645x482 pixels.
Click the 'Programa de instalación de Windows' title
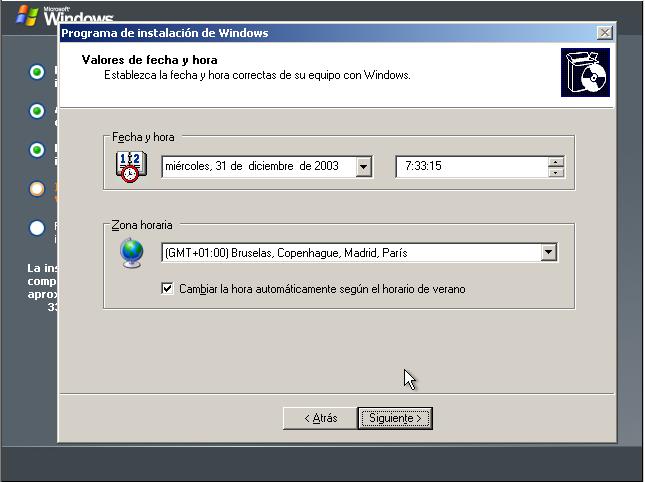165,33
